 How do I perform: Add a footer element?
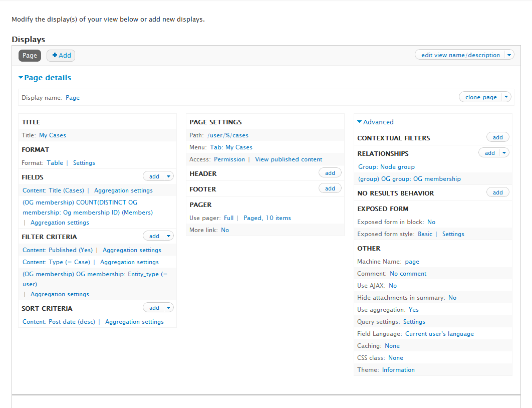coord(330,189)
